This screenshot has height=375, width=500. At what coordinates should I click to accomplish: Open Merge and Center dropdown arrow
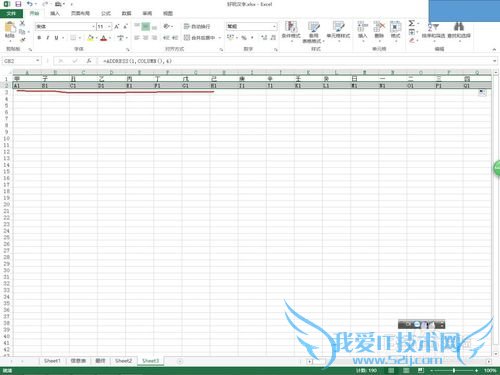pyautogui.click(x=220, y=38)
